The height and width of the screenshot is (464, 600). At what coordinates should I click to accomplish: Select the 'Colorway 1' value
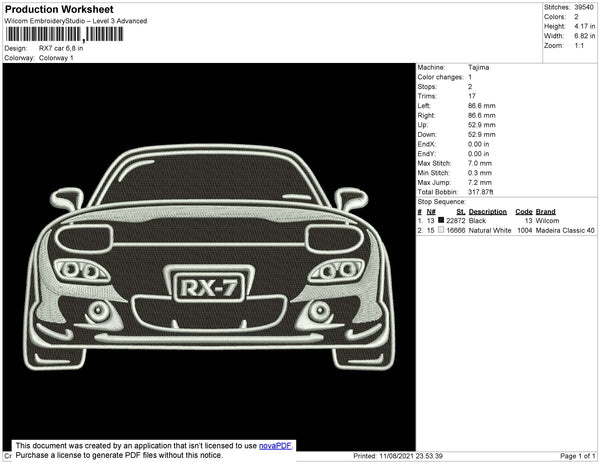pos(56,58)
